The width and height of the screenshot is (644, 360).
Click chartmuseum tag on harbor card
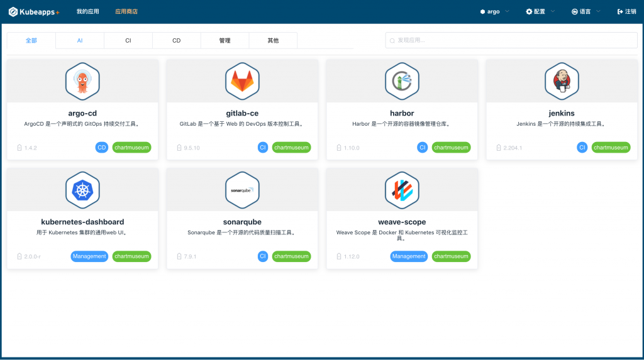pyautogui.click(x=452, y=148)
